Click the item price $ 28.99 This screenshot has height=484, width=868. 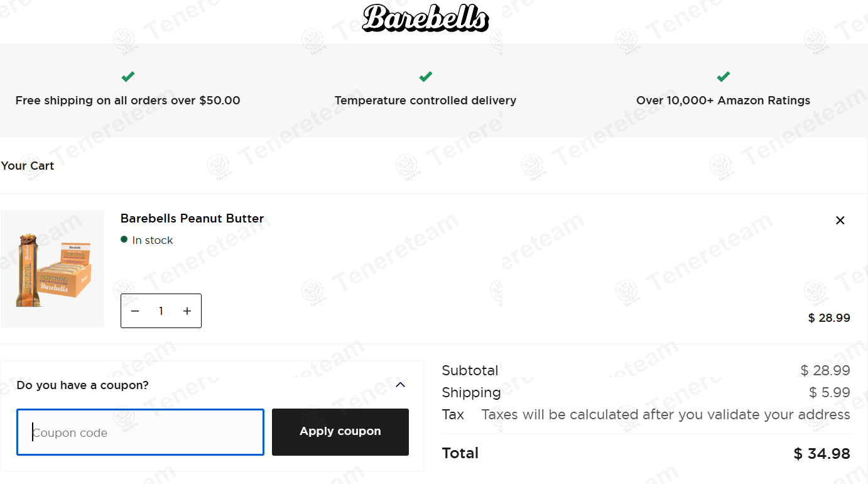(829, 318)
